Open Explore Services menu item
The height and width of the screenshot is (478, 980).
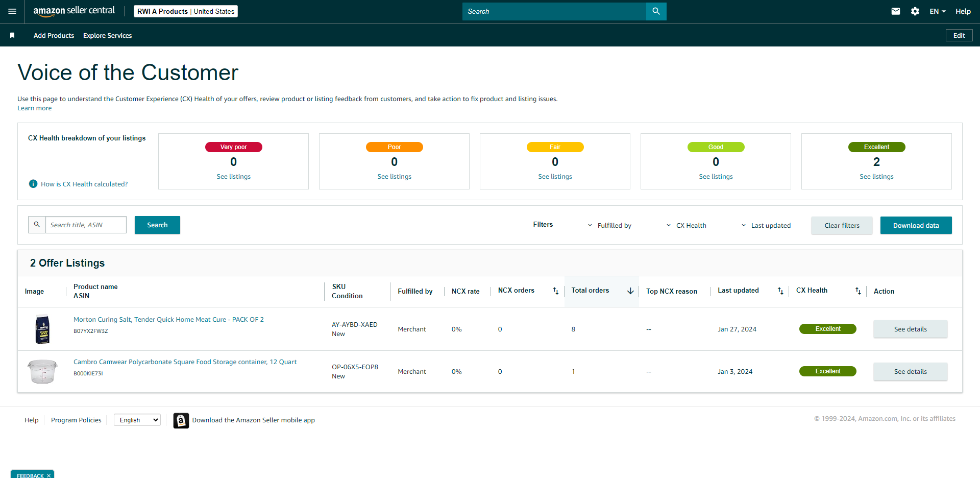click(107, 35)
